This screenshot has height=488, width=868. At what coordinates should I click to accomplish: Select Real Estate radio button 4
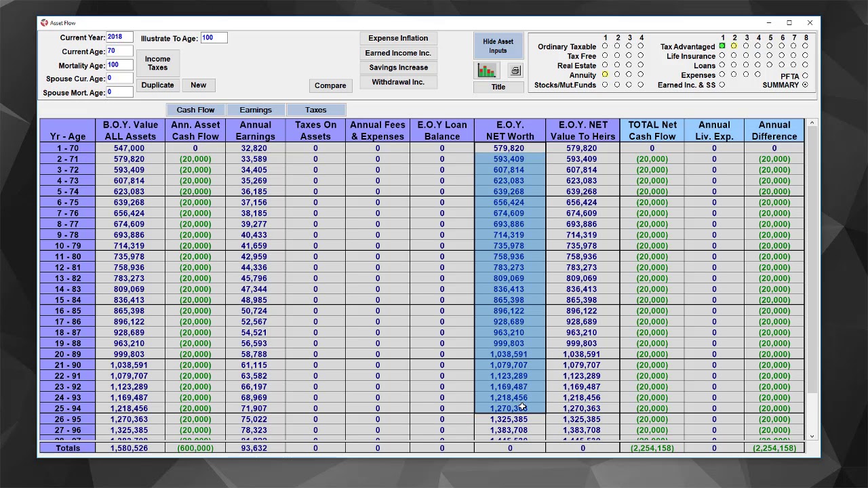pos(641,66)
